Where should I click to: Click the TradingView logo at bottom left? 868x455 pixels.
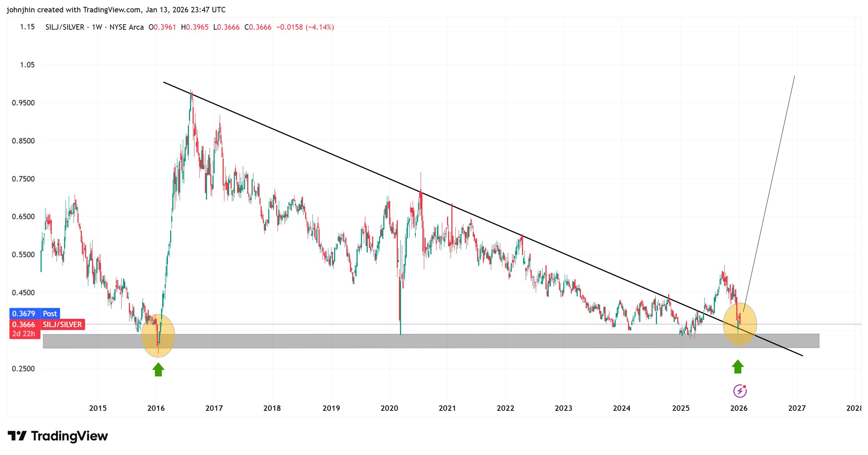58,436
